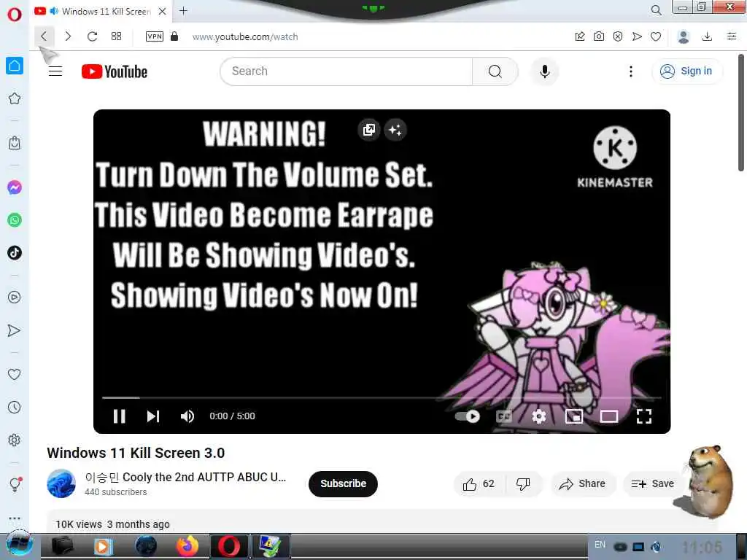Open Easy Setup sliders menu

click(732, 36)
